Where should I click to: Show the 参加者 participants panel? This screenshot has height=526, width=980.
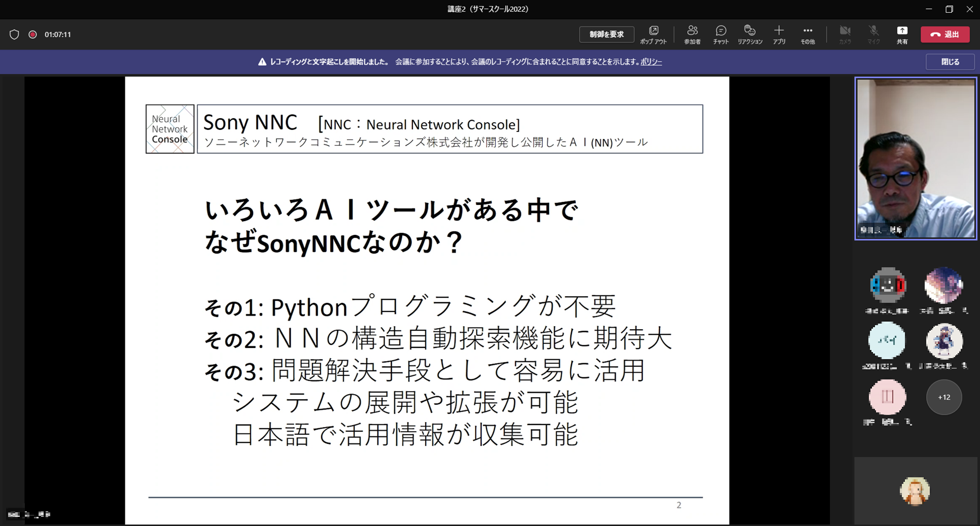click(692, 34)
